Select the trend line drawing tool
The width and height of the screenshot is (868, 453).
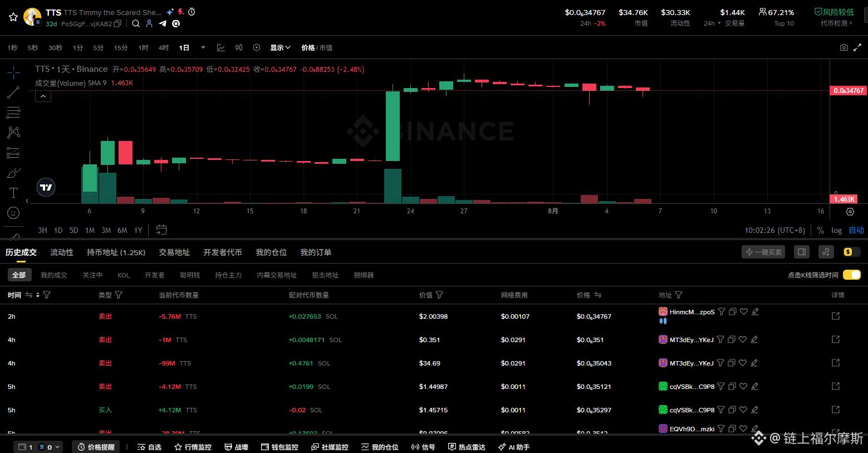click(13, 93)
